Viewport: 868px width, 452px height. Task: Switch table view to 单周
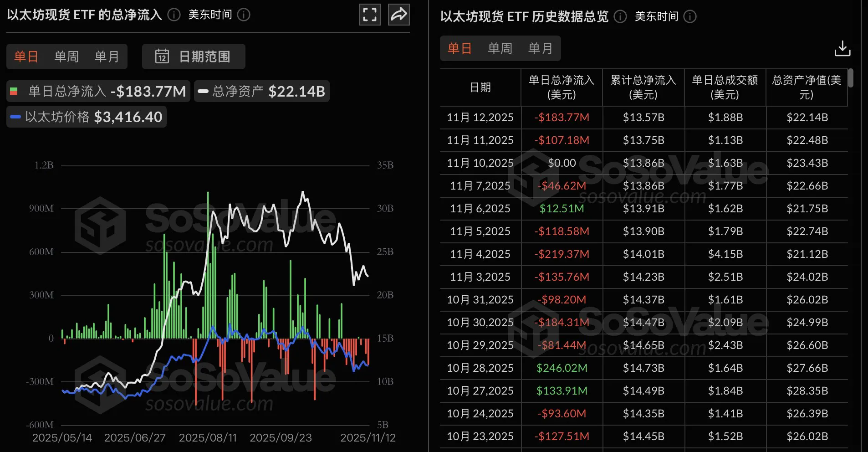click(x=500, y=48)
